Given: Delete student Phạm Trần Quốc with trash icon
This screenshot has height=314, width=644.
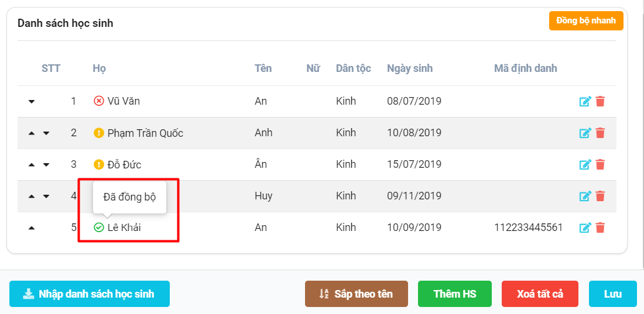Looking at the screenshot, I should click(x=600, y=133).
